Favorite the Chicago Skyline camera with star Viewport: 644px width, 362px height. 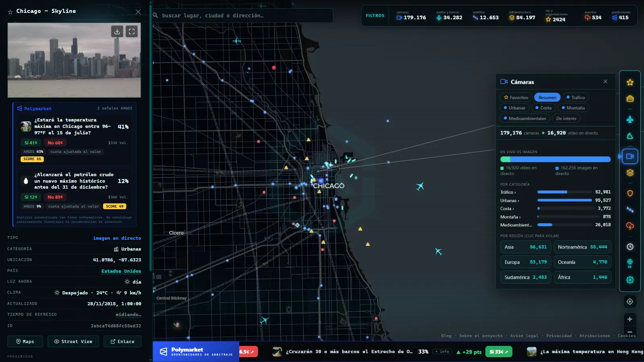click(x=10, y=12)
